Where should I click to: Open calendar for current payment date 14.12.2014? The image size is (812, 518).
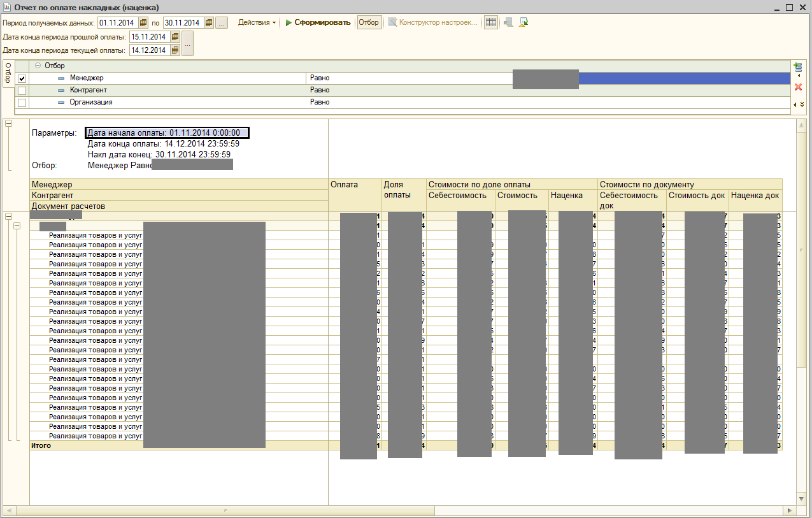[175, 50]
